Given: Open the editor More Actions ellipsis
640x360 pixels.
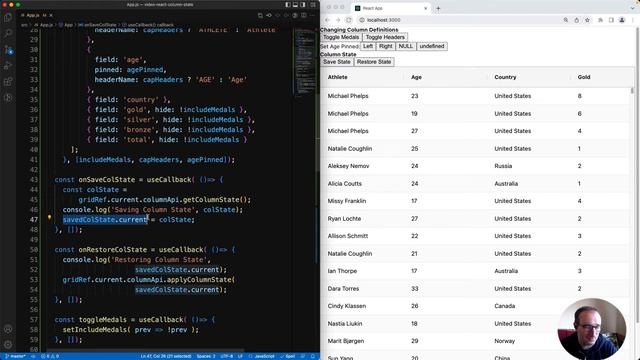Looking at the screenshot, I should (x=313, y=15).
